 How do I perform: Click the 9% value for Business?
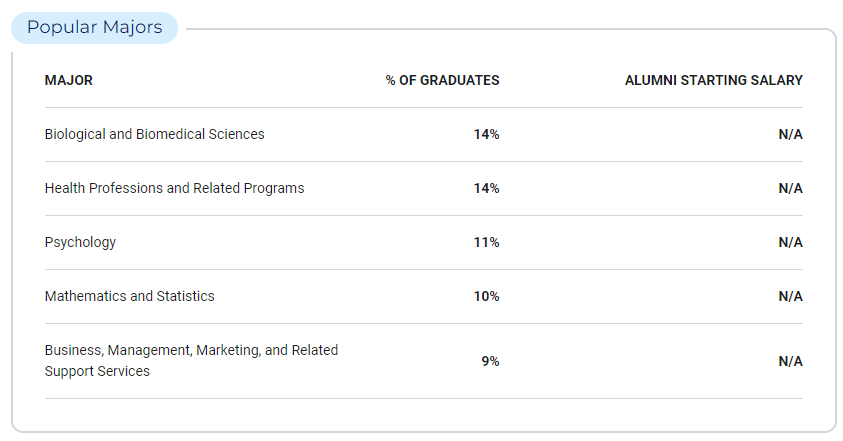click(x=490, y=361)
